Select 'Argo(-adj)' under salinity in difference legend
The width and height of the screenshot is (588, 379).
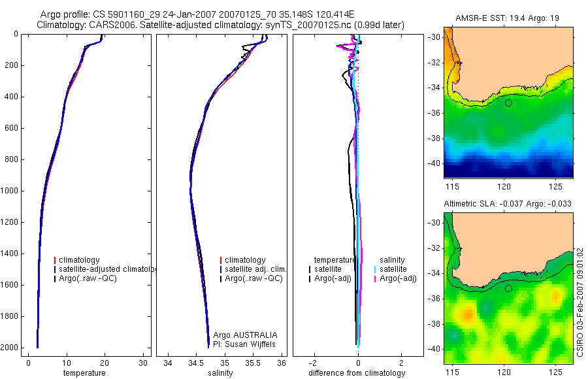click(x=398, y=278)
